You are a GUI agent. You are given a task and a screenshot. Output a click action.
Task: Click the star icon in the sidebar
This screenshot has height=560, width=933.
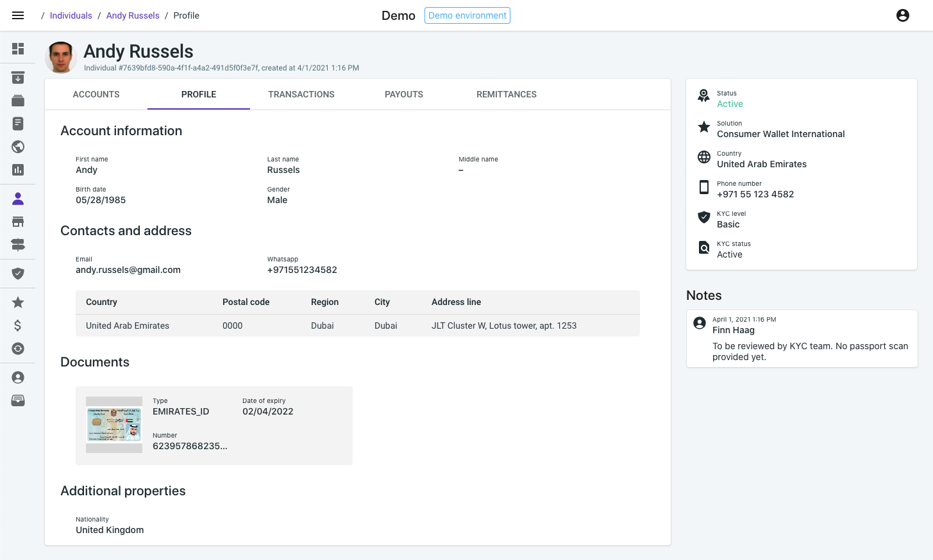[18, 302]
